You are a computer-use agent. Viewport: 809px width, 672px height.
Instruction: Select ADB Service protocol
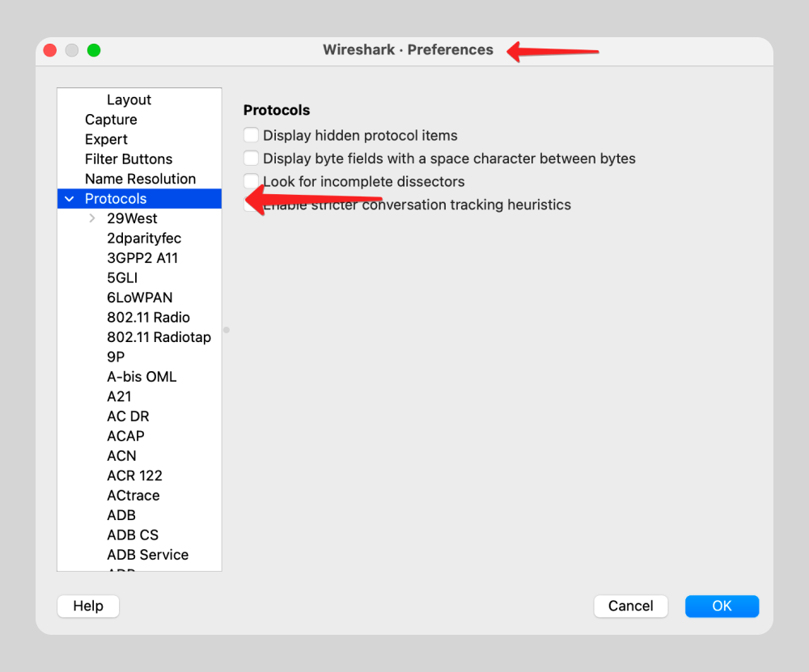click(x=147, y=555)
